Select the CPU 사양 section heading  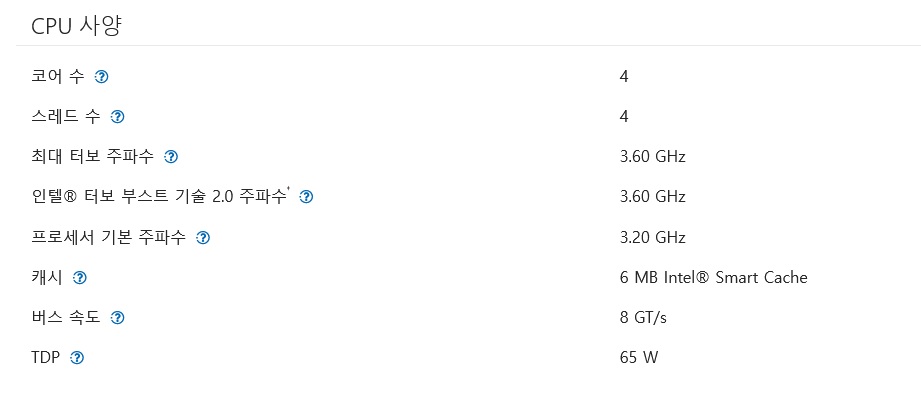76,26
